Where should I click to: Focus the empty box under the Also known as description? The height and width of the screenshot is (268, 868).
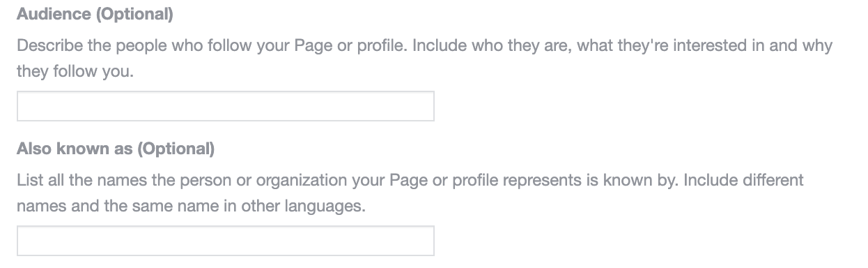coord(226,240)
